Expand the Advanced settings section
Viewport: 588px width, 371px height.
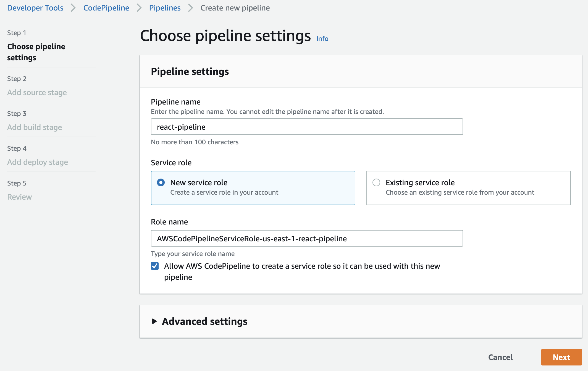click(204, 322)
